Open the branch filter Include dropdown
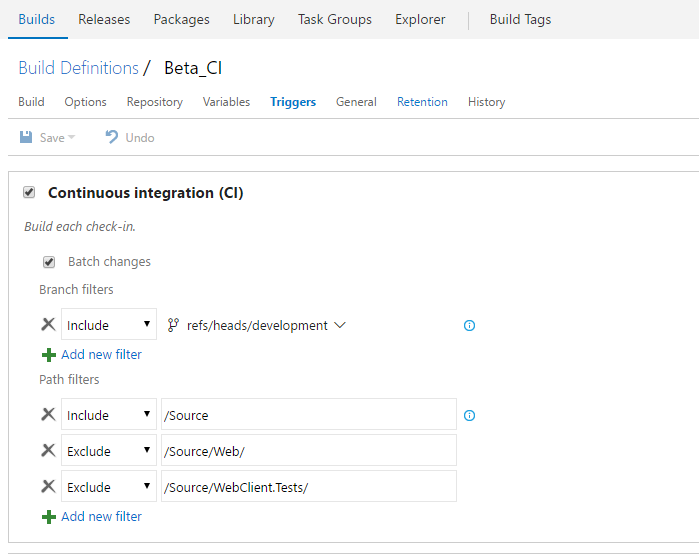Viewport: 699px width, 554px height. coord(109,324)
